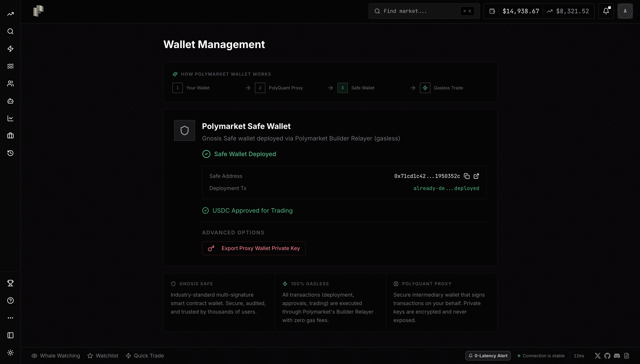Open the notifications bell
The image size is (640, 364).
pyautogui.click(x=606, y=11)
